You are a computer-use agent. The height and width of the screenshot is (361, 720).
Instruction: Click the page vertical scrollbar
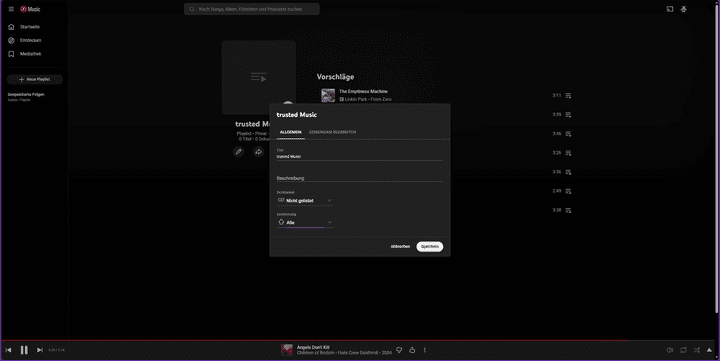click(717, 158)
